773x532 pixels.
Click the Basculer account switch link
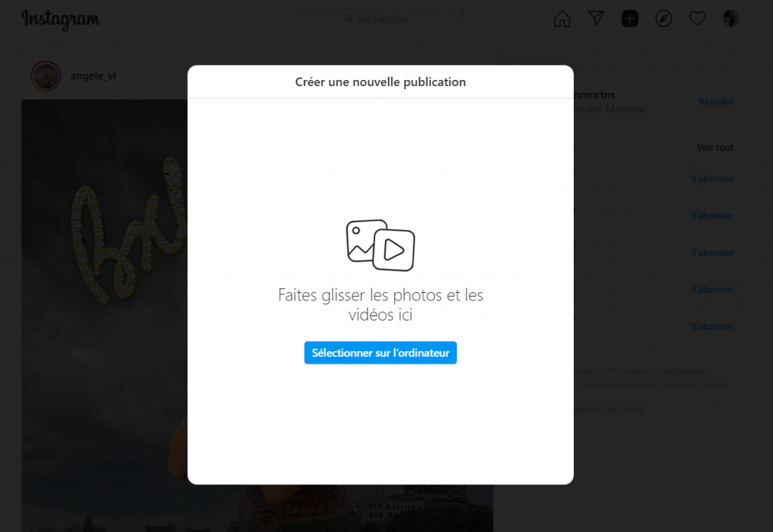point(716,101)
